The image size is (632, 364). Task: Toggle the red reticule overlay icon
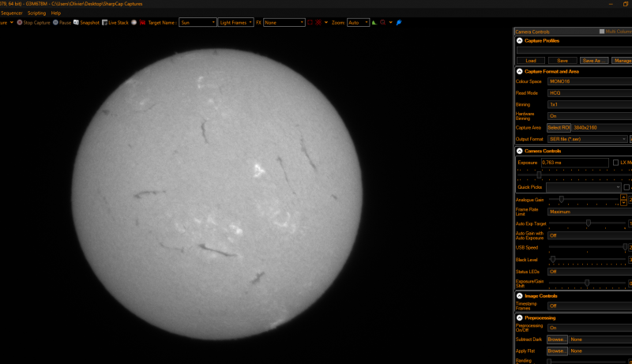(318, 23)
